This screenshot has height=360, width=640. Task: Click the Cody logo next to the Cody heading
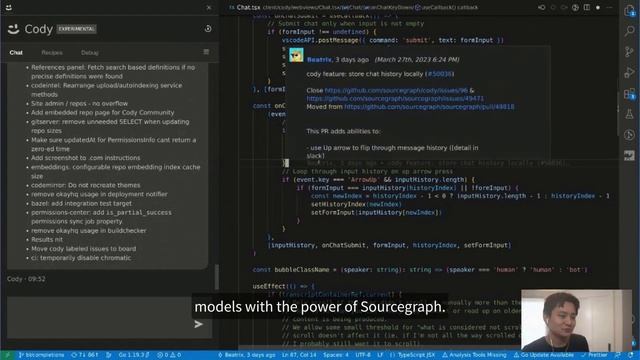point(13,29)
